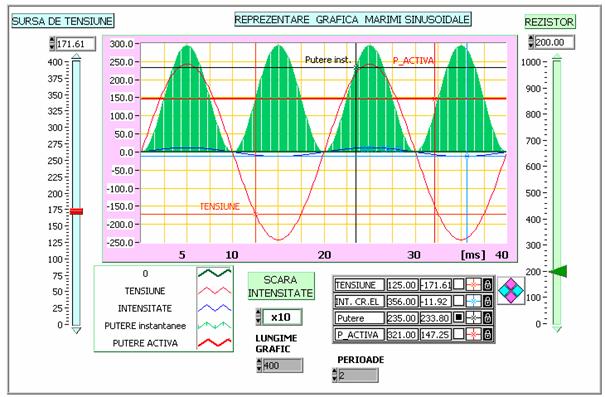Click the LUNGIME GRAFIC stepper arrows

point(259,365)
